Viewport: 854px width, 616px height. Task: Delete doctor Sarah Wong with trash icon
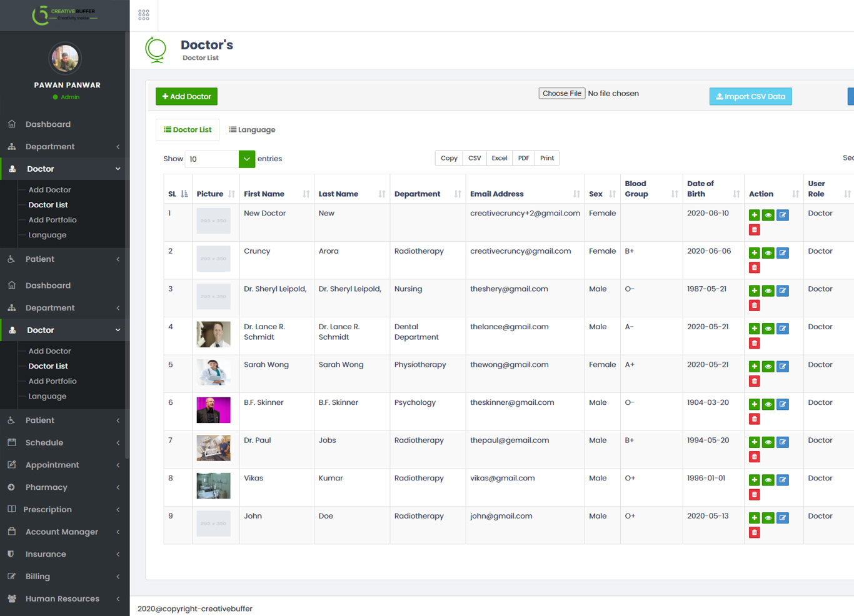[x=755, y=381]
